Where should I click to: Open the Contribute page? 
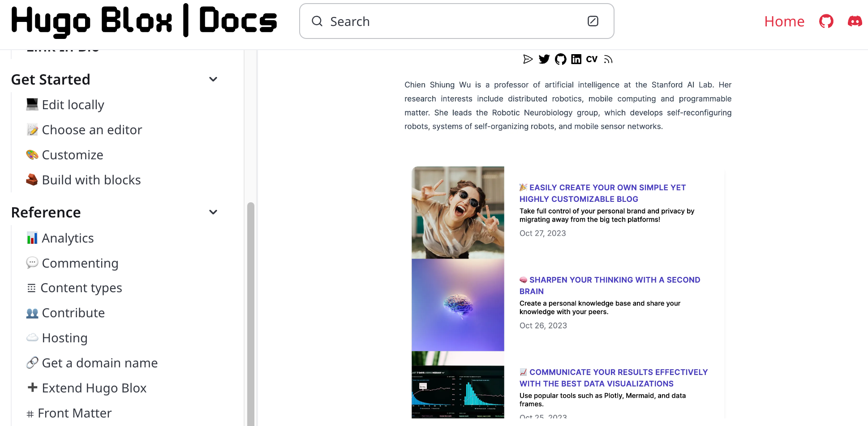(x=73, y=313)
